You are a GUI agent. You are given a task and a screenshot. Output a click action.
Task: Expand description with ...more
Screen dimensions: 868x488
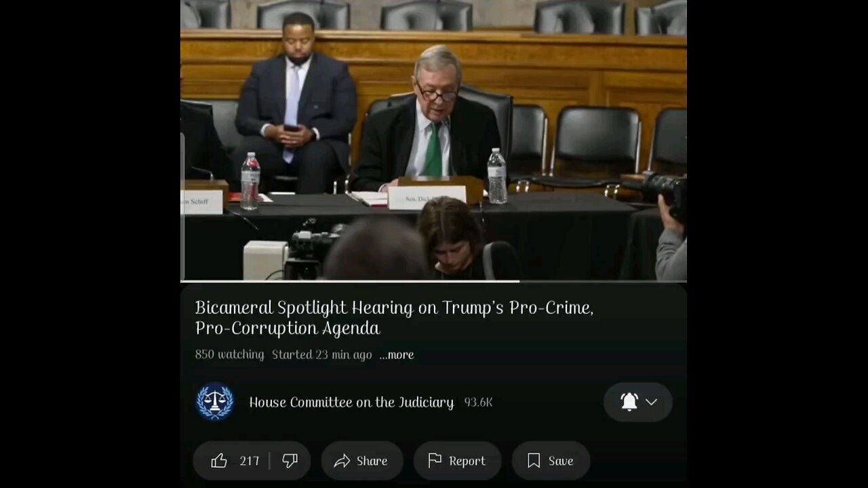[397, 354]
